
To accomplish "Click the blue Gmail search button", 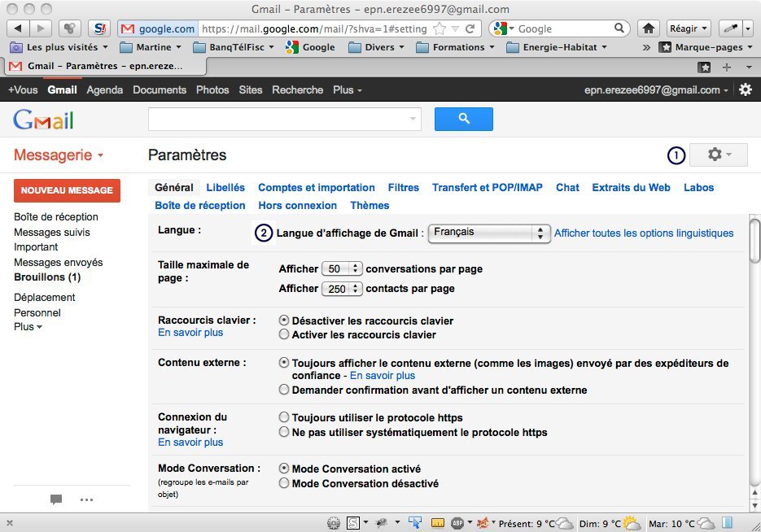I will [463, 119].
